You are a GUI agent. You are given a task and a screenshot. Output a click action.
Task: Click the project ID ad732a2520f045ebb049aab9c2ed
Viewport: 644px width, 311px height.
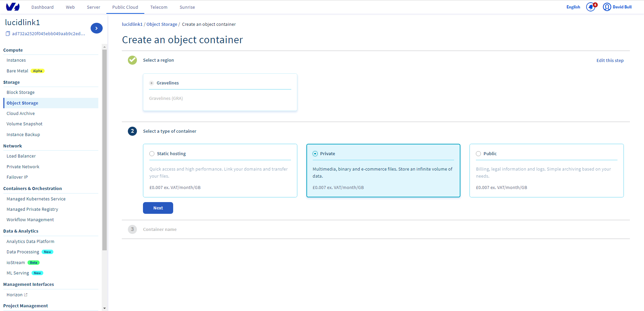49,34
